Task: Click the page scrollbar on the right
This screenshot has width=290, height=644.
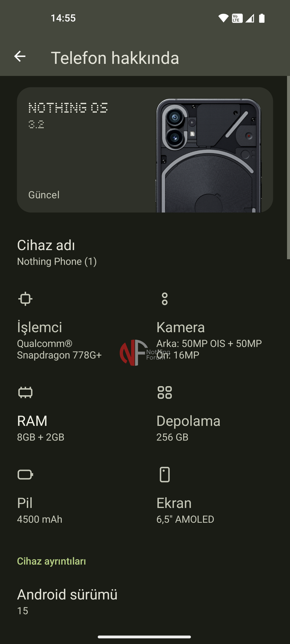Action: tap(288, 168)
